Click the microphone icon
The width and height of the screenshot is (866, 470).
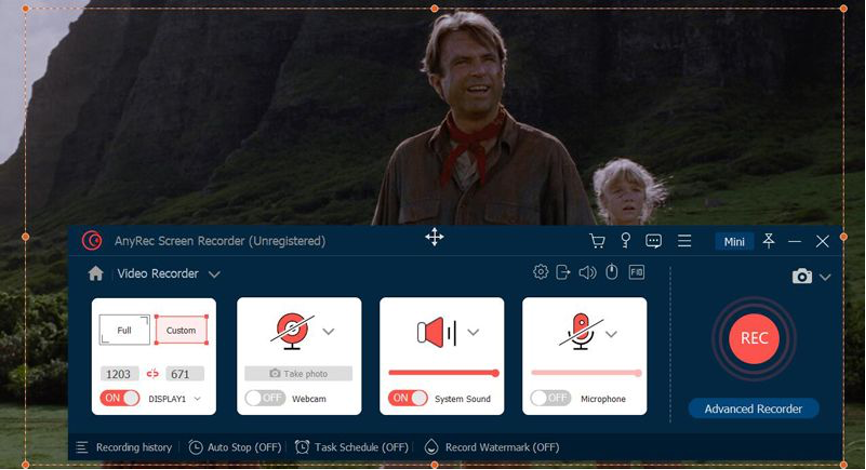[580, 332]
